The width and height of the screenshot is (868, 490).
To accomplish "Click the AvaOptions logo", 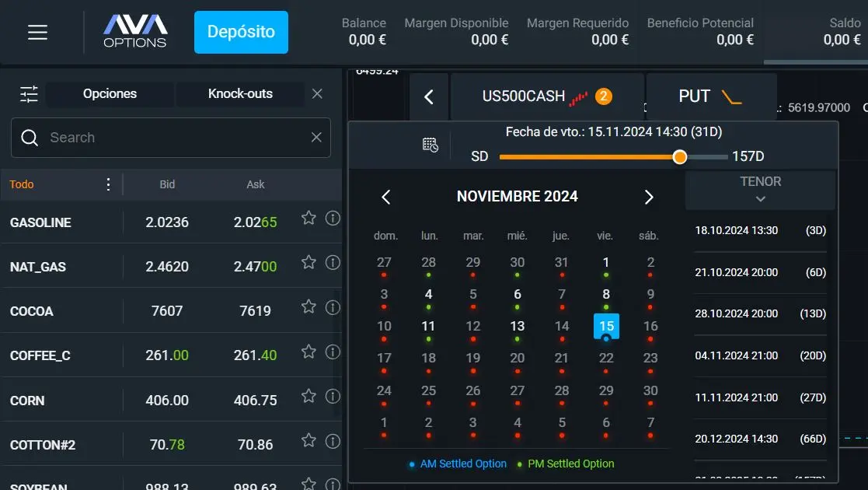I will pos(135,32).
